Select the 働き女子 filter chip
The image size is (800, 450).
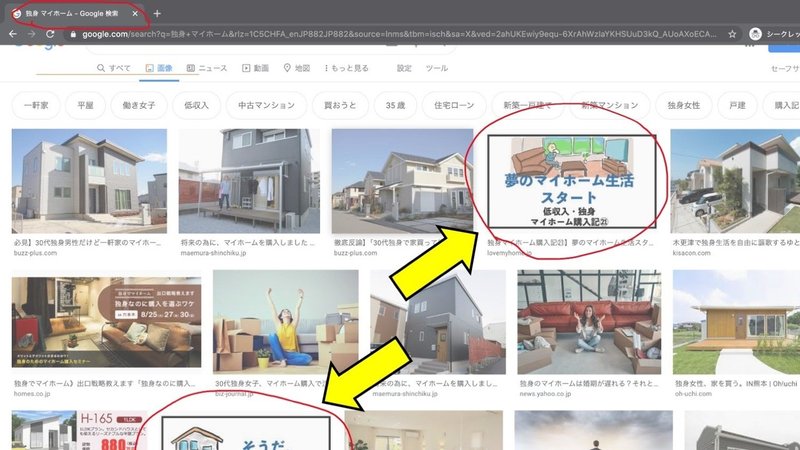[139, 106]
